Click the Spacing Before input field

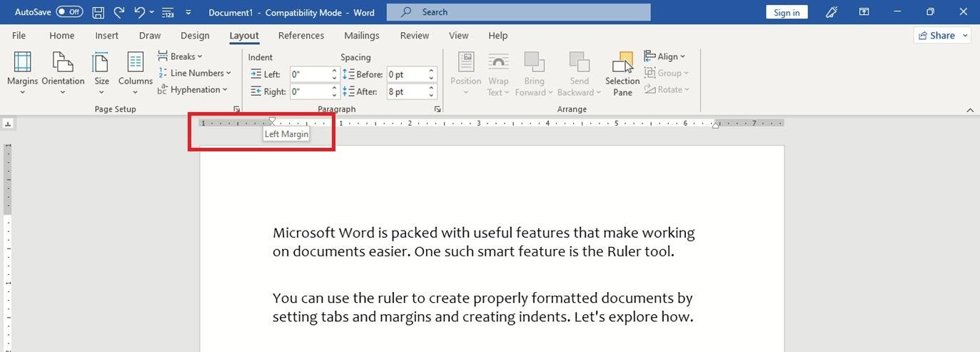coord(406,74)
